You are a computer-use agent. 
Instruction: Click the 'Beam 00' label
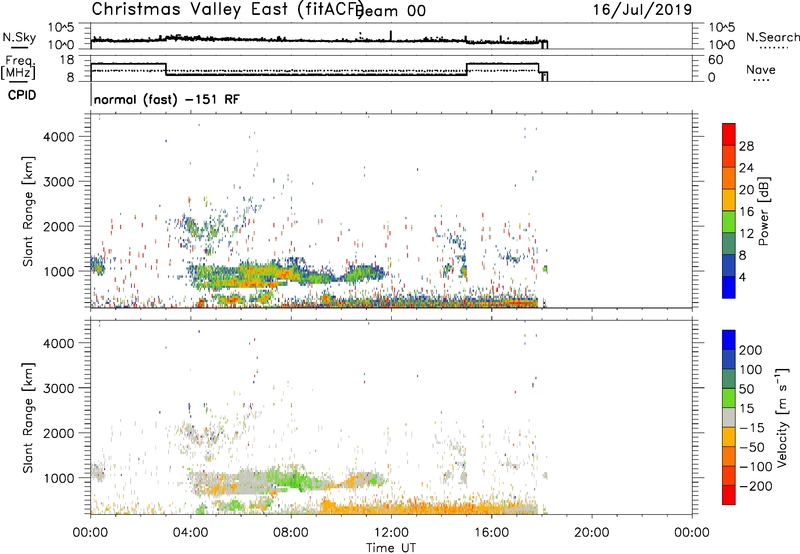pos(390,11)
